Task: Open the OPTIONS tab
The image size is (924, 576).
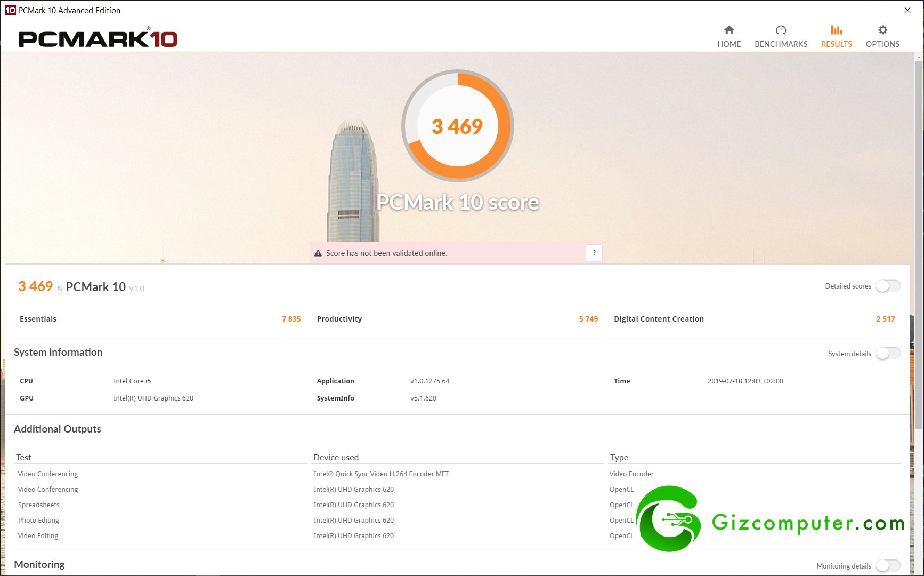Action: 882,36
